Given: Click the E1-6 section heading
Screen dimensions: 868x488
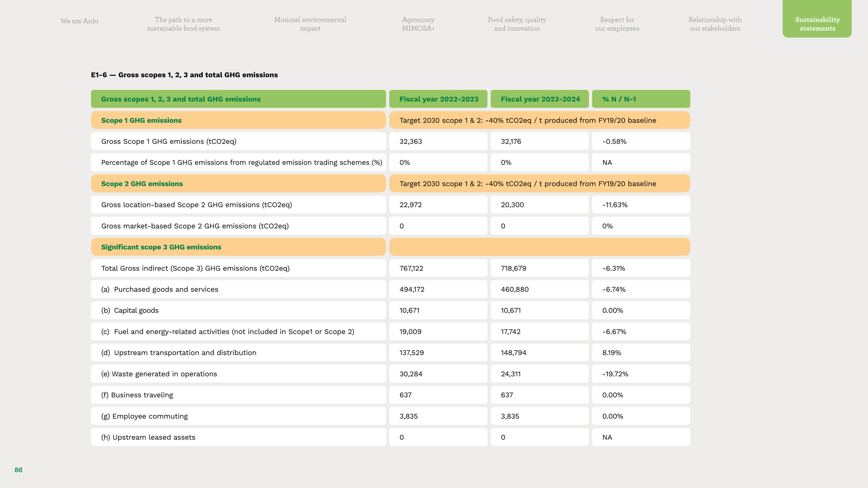Looking at the screenshot, I should (x=184, y=75).
